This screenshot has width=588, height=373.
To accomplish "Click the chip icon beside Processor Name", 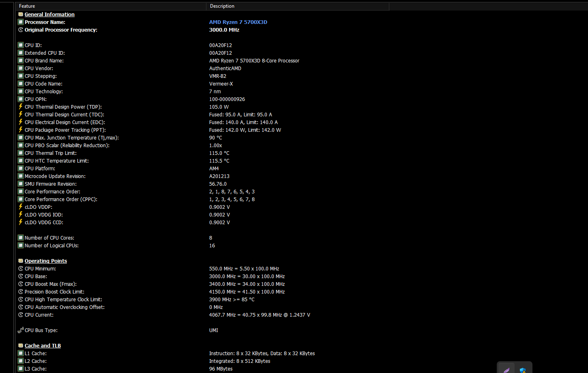I will pos(21,22).
